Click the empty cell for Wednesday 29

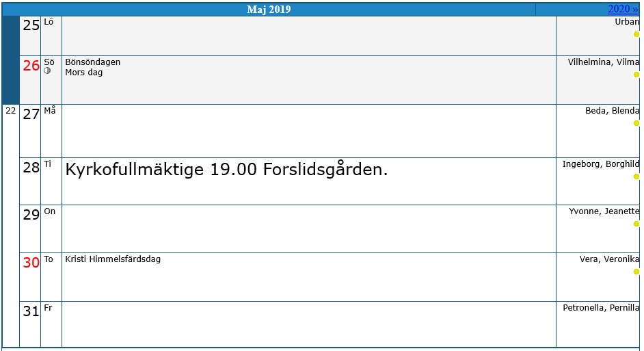pyautogui.click(x=309, y=229)
